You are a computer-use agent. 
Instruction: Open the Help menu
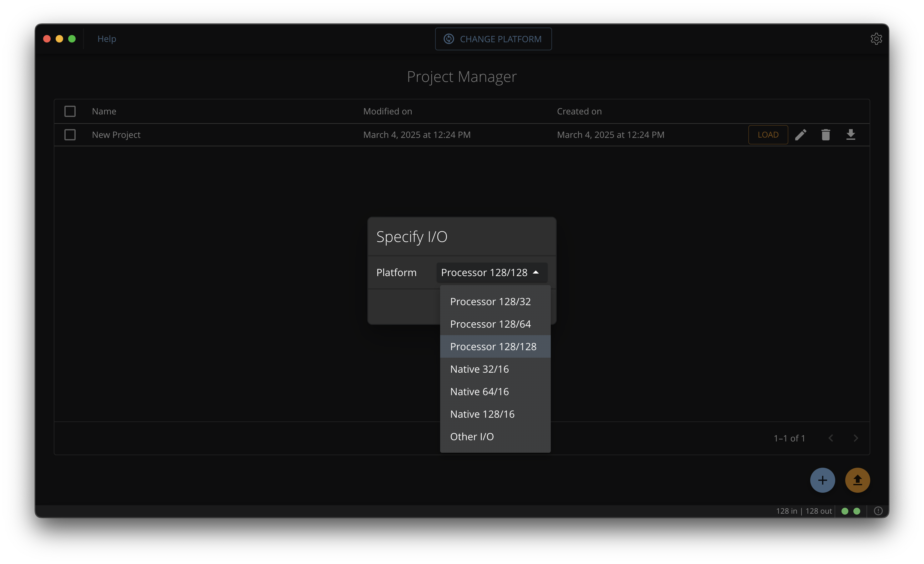(107, 39)
